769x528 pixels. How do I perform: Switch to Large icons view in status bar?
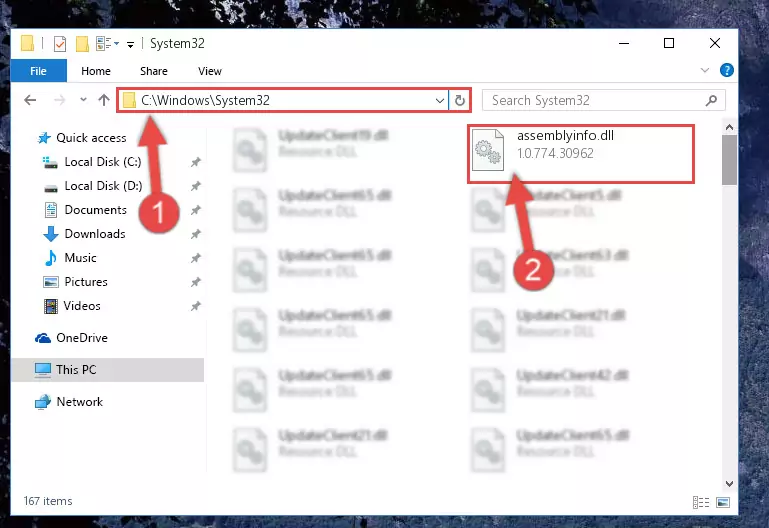tap(722, 503)
